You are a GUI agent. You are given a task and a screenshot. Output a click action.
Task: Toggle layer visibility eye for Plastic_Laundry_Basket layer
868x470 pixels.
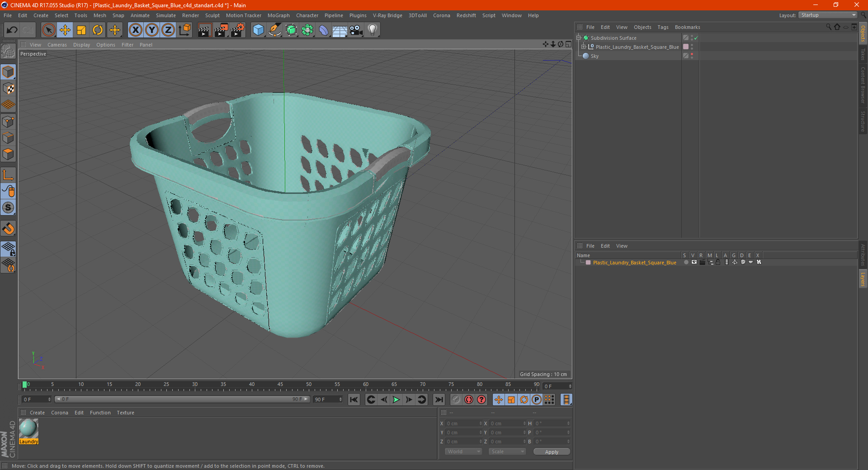[694, 262]
